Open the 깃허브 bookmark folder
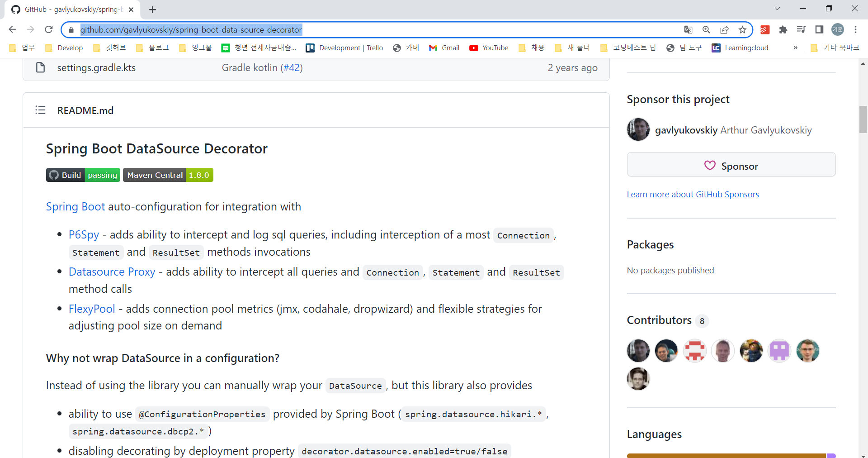The height and width of the screenshot is (458, 868). tap(109, 48)
